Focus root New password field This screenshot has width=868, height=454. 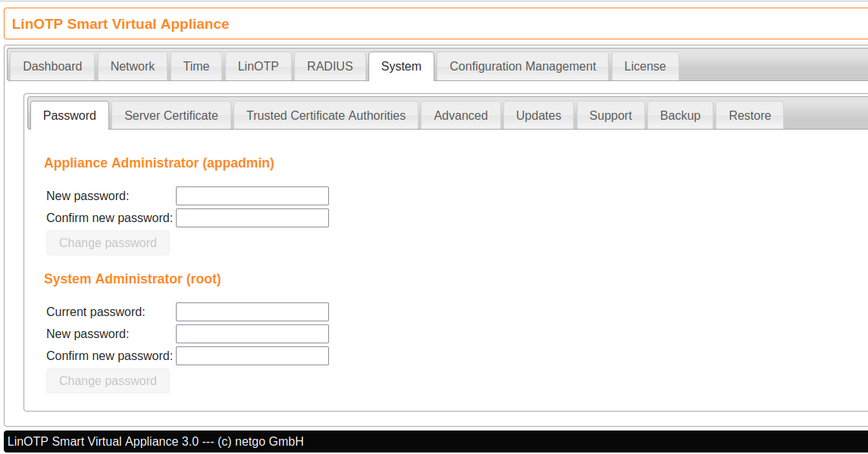[x=252, y=334]
